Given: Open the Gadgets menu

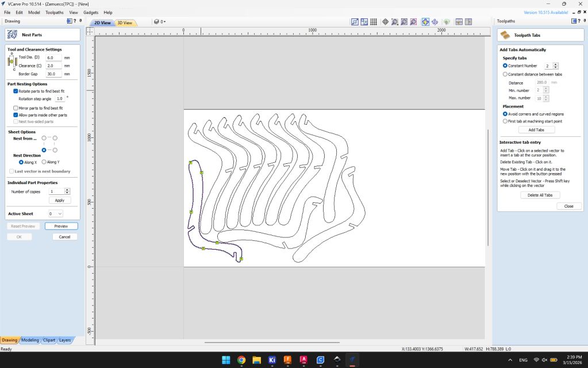Looking at the screenshot, I should click(91, 12).
